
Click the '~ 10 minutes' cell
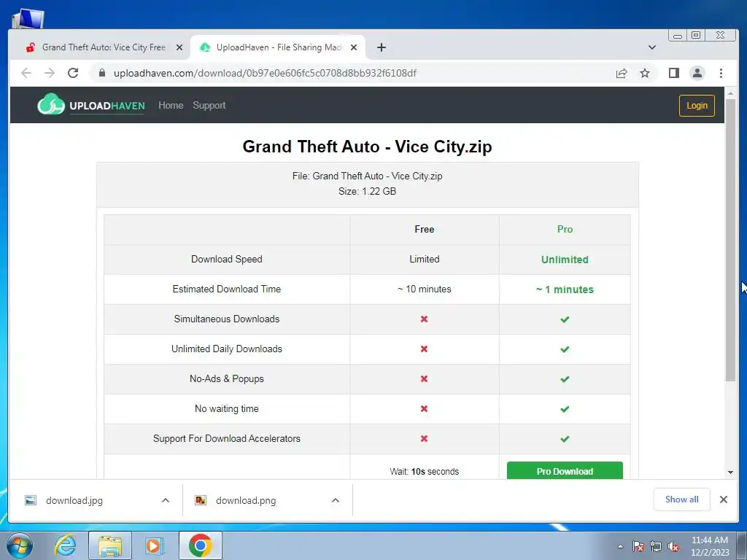[424, 289]
